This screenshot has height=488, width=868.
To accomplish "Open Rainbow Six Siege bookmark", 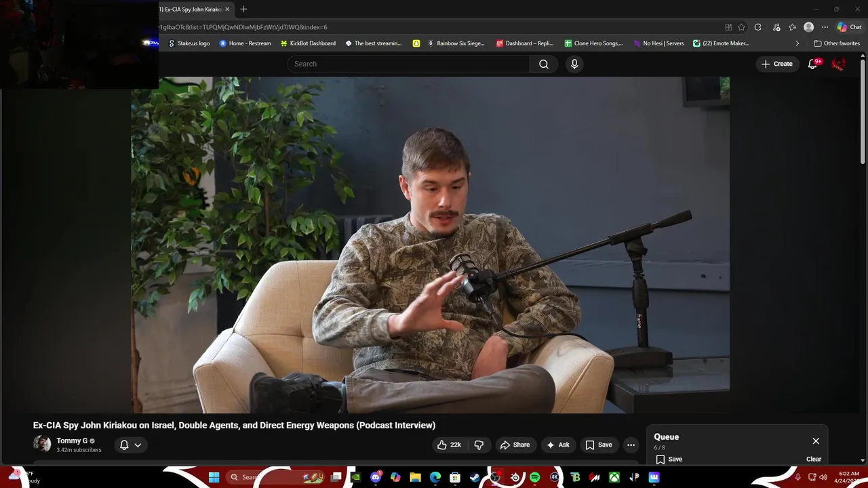I will [x=456, y=43].
